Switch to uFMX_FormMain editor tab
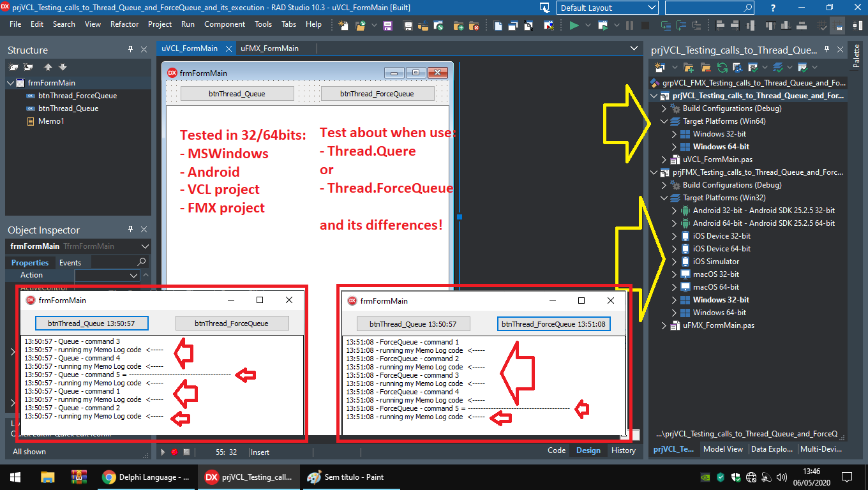This screenshot has width=868, height=490. pyautogui.click(x=269, y=48)
